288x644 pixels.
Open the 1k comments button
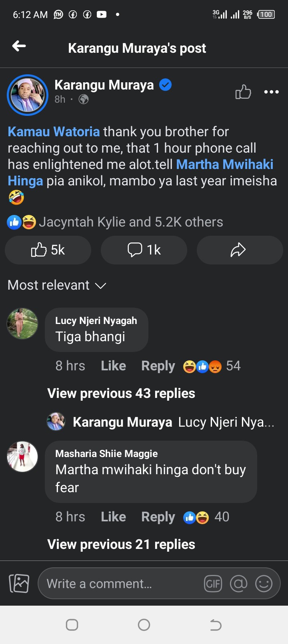[144, 250]
